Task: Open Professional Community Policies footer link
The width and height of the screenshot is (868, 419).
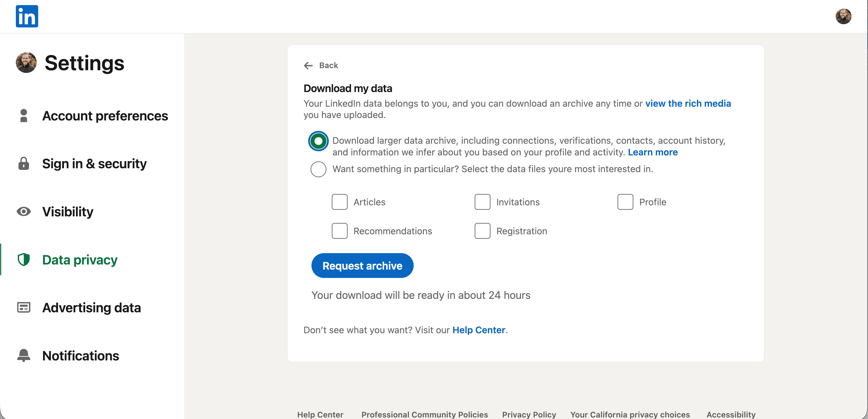Action: click(424, 414)
